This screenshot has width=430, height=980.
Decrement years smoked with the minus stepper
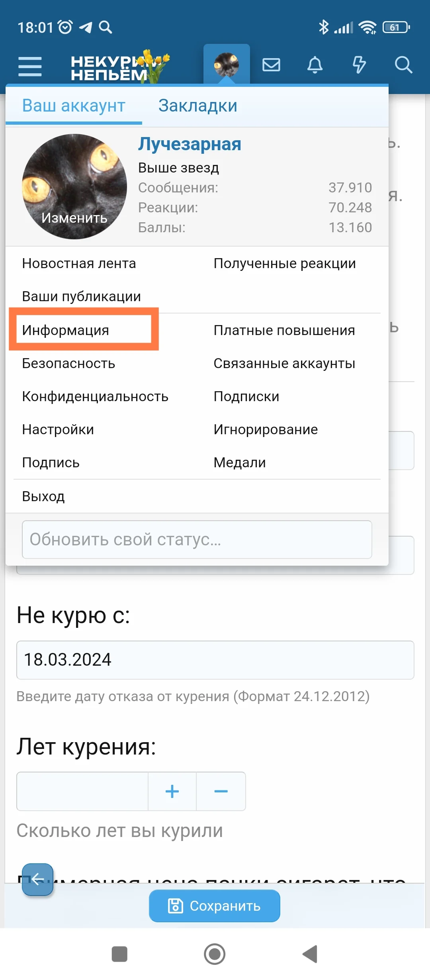click(x=221, y=792)
